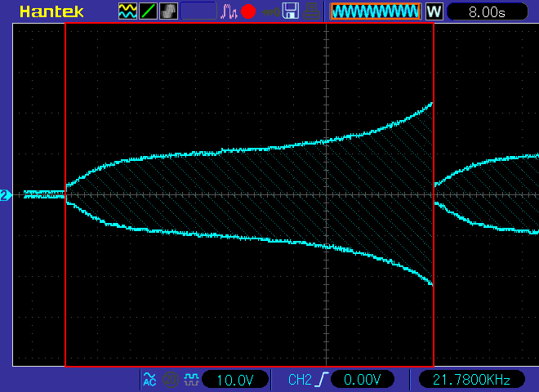Click the Hantek logo
The width and height of the screenshot is (539, 392).
pos(51,11)
